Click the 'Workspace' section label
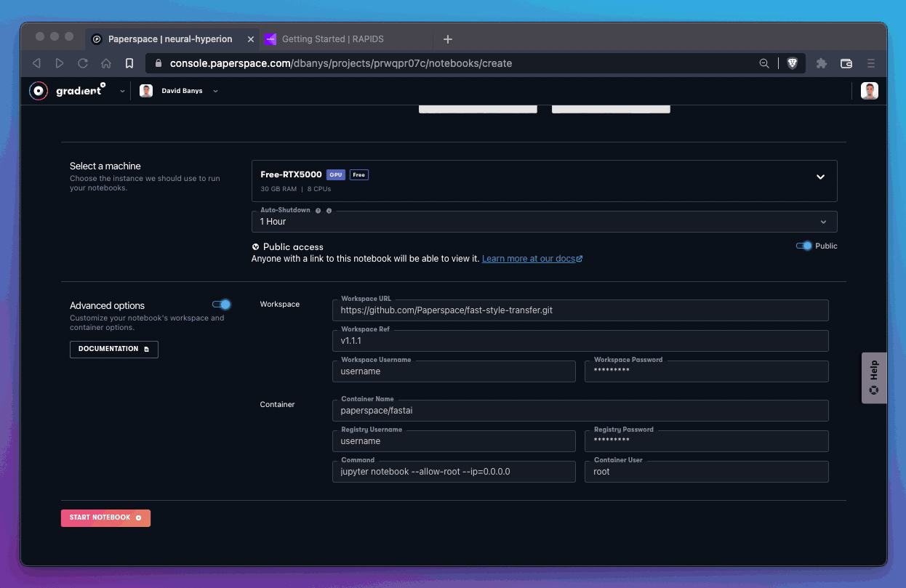Screen dimensions: 906x588 click(x=280, y=304)
